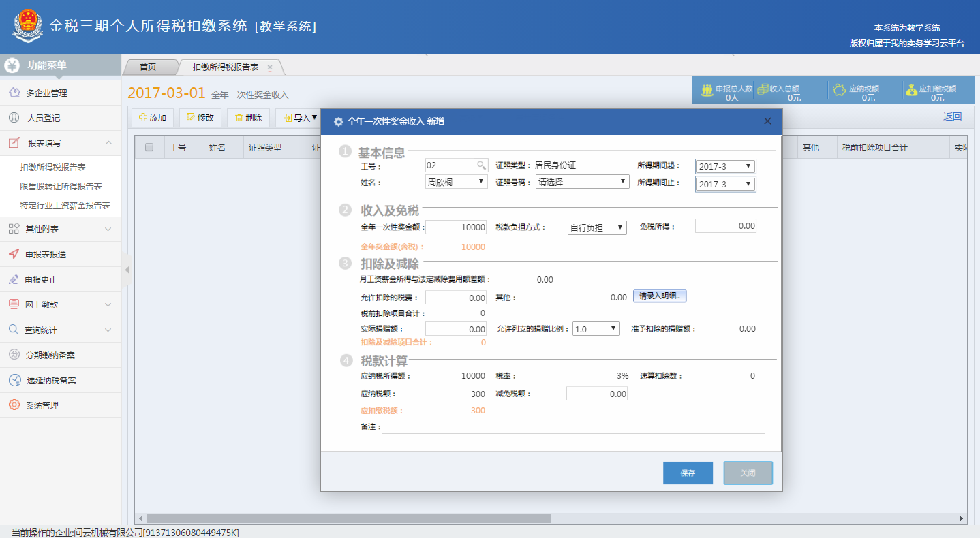This screenshot has height=538, width=980.
Task: Click the 报表填写 edit icon
Action: [14, 143]
